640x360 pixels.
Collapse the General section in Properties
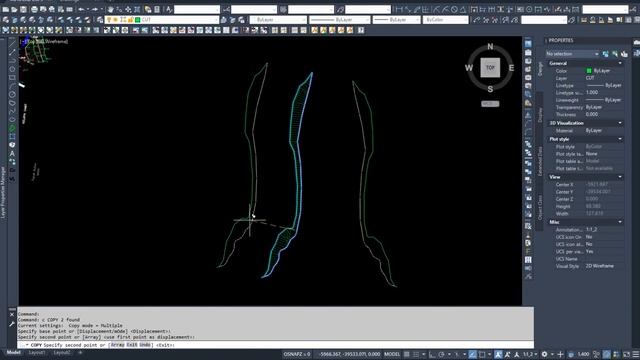[x=620, y=63]
